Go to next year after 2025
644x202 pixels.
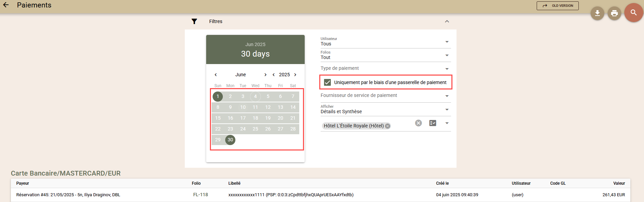(x=295, y=75)
